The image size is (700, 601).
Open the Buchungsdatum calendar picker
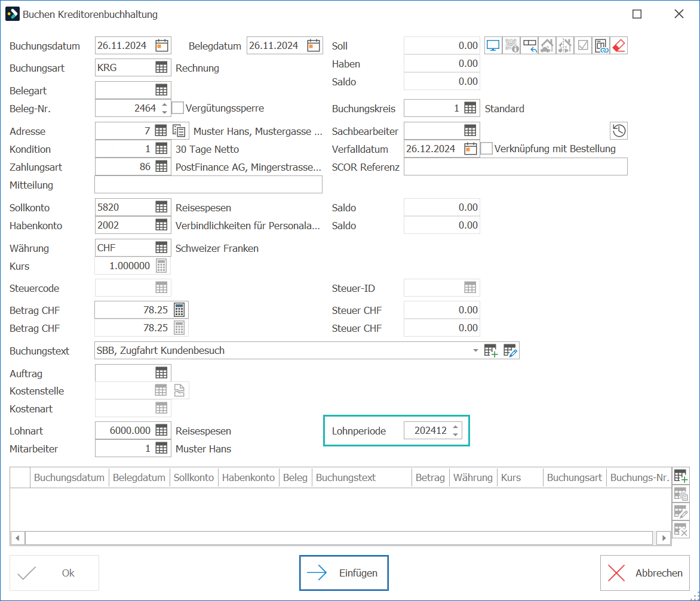click(x=162, y=45)
